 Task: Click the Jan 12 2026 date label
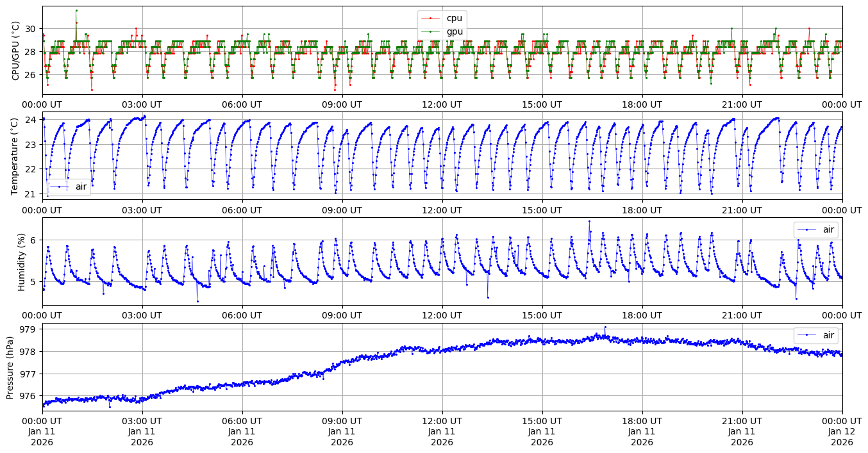click(x=842, y=437)
